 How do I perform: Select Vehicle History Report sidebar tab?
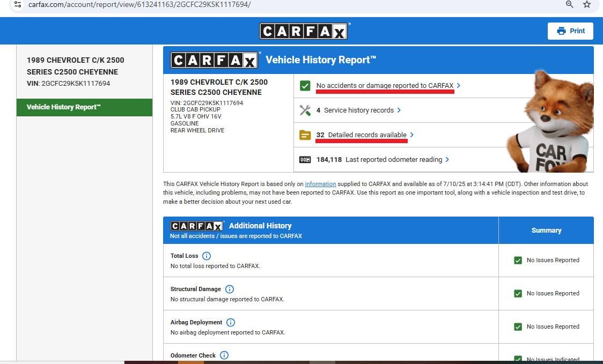click(85, 107)
